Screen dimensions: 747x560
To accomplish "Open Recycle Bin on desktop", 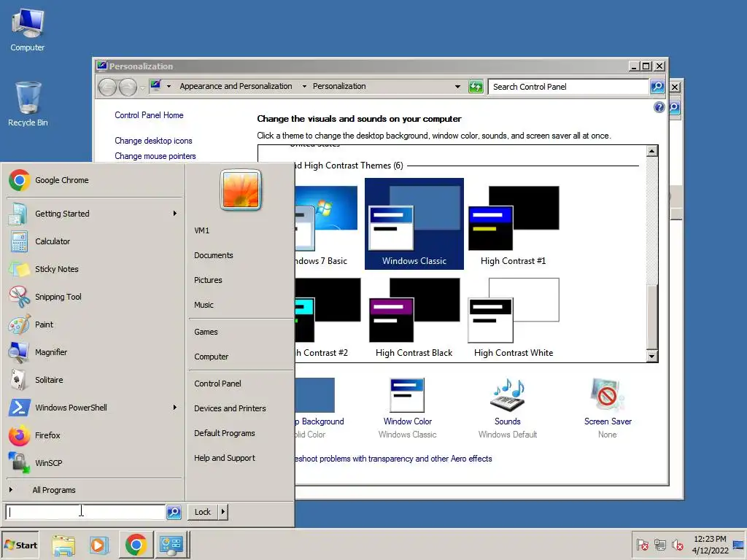I will pos(28,104).
